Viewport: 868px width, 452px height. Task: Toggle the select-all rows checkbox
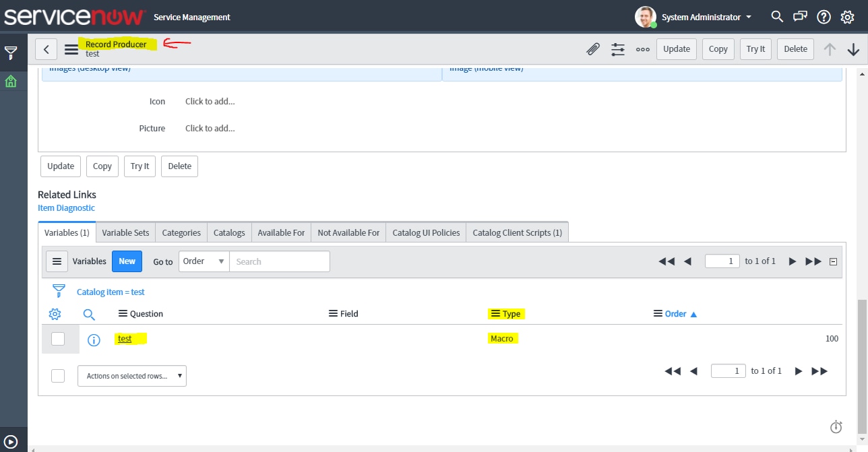[58, 376]
